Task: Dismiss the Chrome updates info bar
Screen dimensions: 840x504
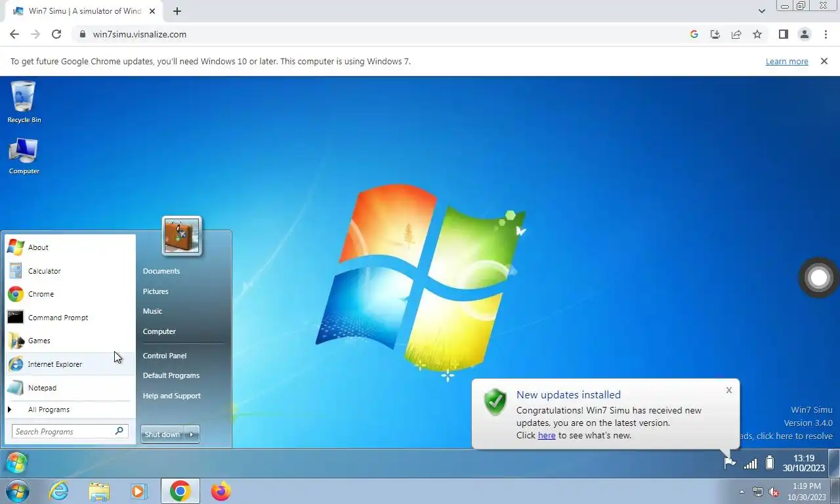Action: pyautogui.click(x=824, y=61)
